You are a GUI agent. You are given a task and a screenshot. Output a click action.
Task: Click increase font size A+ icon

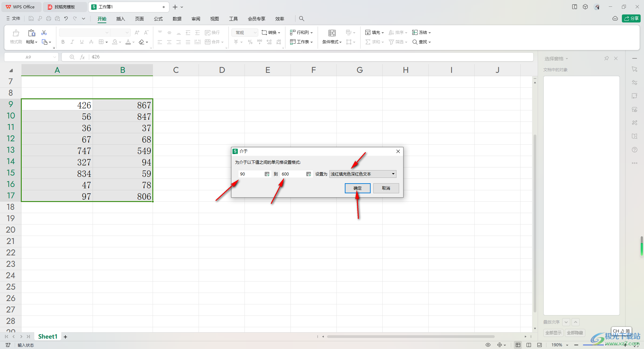coord(137,33)
